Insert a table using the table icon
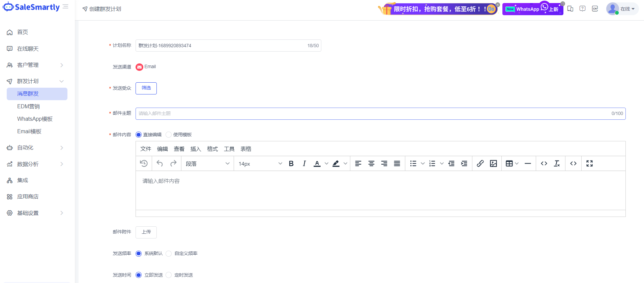The image size is (644, 283). [x=509, y=164]
